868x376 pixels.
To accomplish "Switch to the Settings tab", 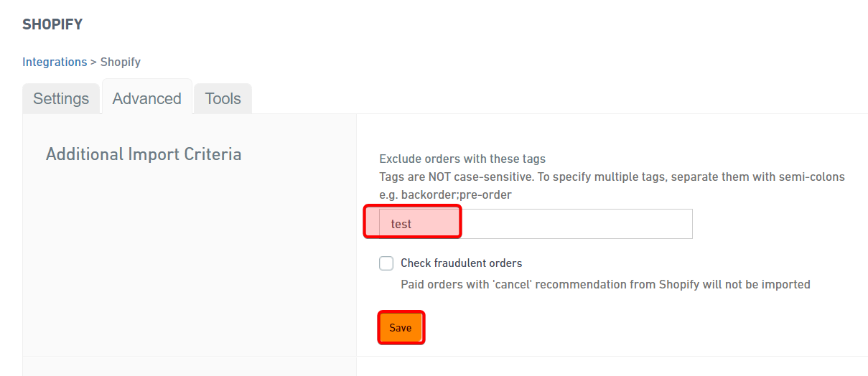I will point(61,99).
